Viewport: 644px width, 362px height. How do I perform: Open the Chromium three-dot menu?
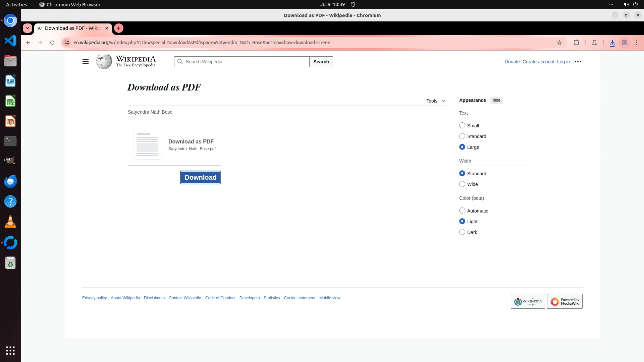coord(636,43)
